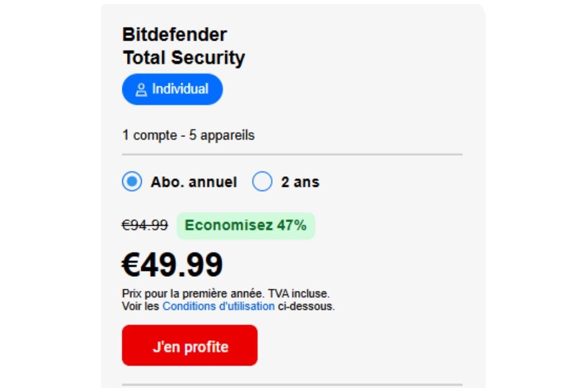The height and width of the screenshot is (392, 588).
Task: Select the Abo. annuel radio button
Action: 132,182
